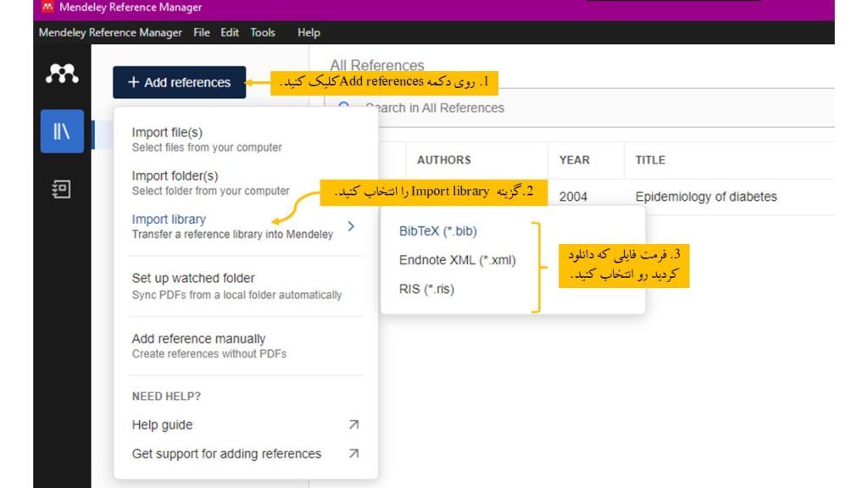
Task: Open the Tools menu
Action: (x=263, y=32)
